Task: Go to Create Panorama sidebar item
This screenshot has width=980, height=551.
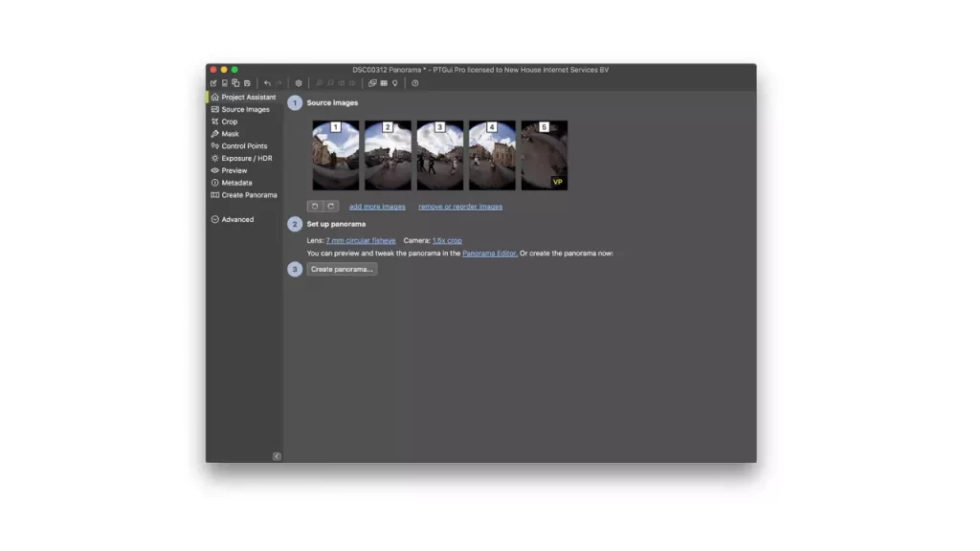Action: (244, 195)
